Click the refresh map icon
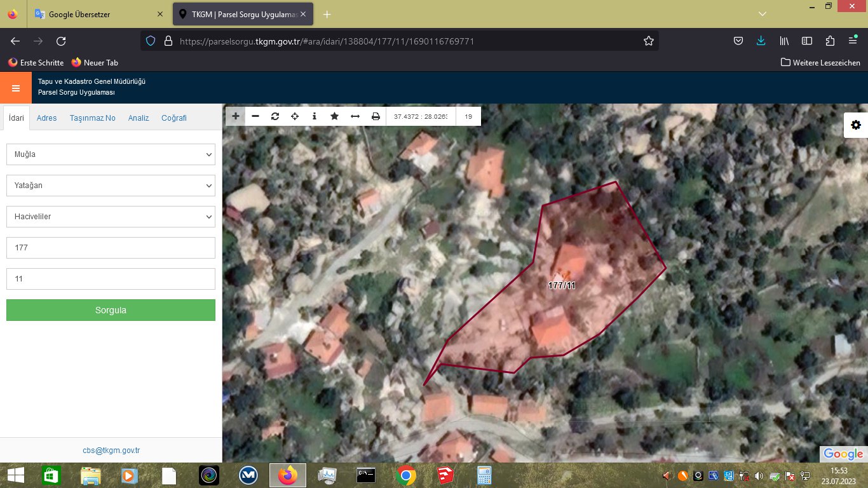 (x=275, y=116)
